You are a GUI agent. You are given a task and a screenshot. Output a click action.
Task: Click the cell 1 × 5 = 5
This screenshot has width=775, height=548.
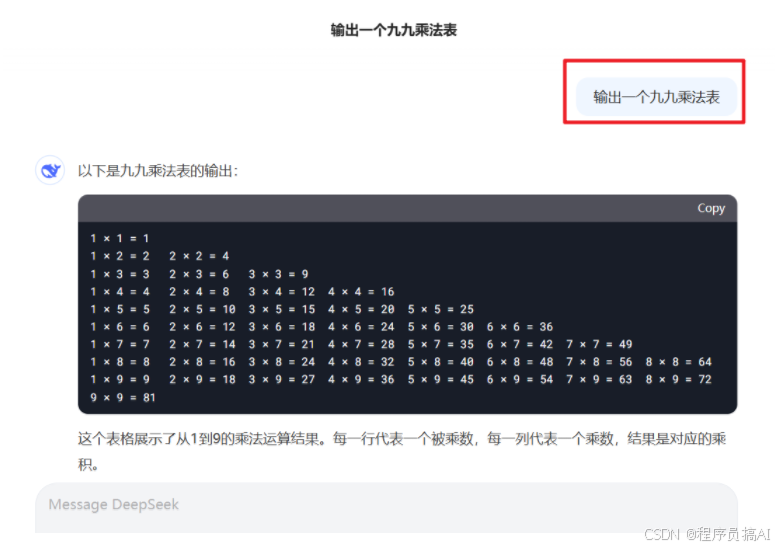(x=120, y=309)
